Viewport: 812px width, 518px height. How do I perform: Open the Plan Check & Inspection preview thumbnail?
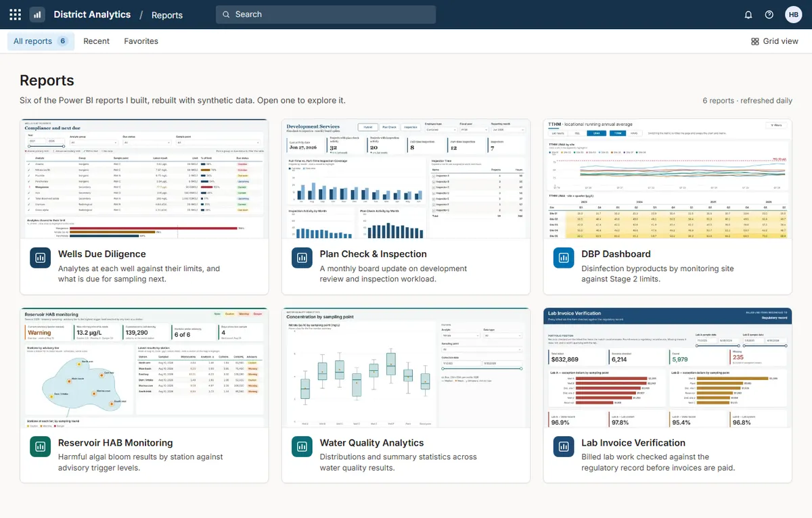tap(406, 179)
